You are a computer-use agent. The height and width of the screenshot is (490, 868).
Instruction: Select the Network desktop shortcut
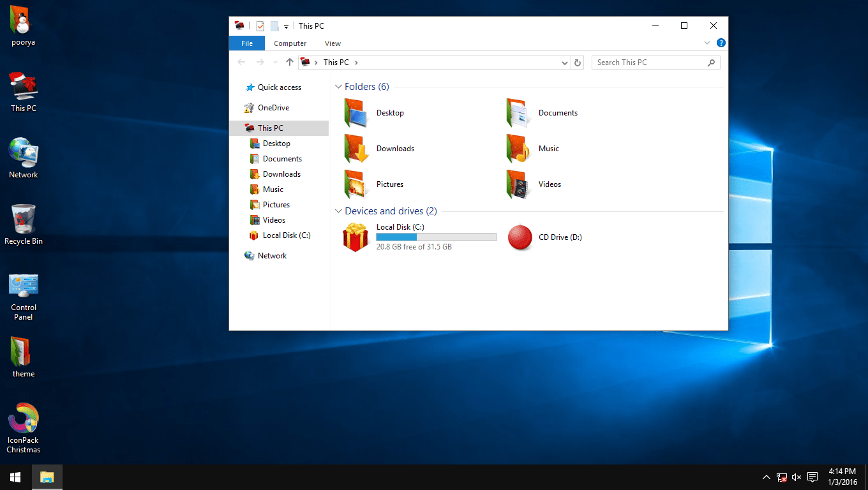tap(24, 159)
